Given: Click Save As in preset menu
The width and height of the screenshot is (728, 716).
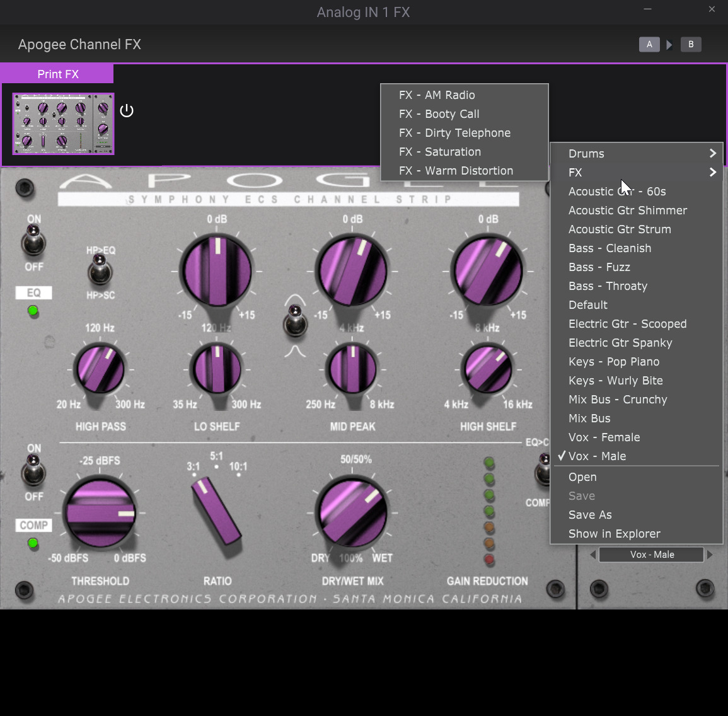Looking at the screenshot, I should pos(590,515).
